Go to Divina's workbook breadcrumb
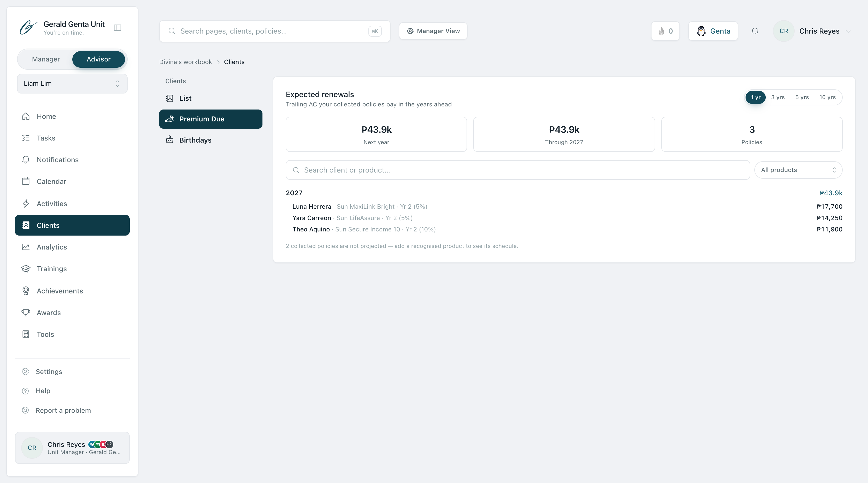The height and width of the screenshot is (483, 868). pos(185,62)
